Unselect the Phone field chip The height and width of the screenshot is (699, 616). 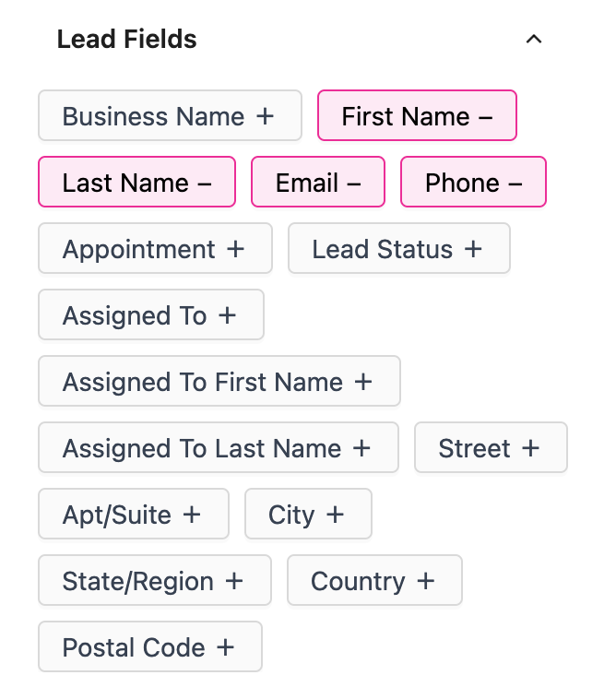[x=473, y=183]
